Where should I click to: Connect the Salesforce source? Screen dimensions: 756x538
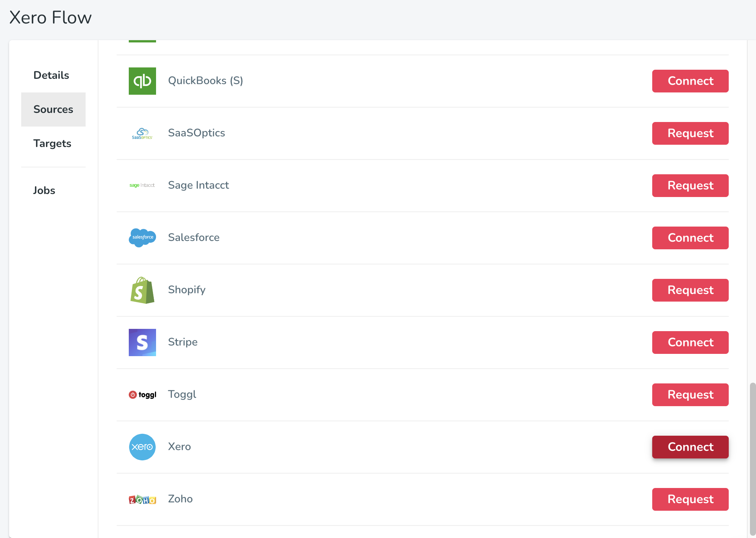point(690,238)
